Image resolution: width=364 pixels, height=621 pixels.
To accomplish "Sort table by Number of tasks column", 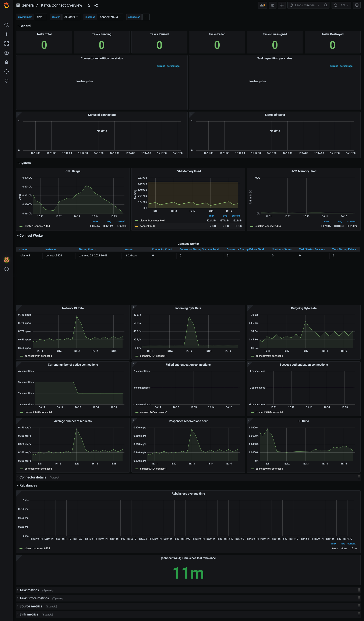I will pyautogui.click(x=282, y=249).
